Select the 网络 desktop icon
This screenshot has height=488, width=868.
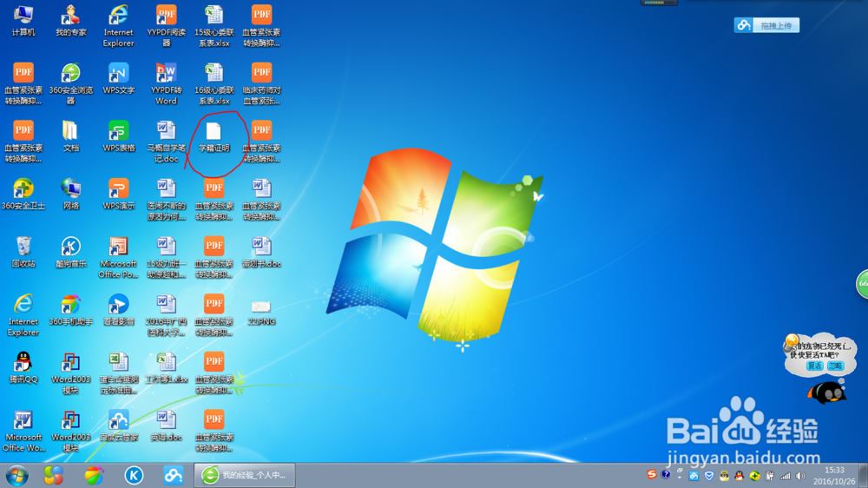[71, 195]
